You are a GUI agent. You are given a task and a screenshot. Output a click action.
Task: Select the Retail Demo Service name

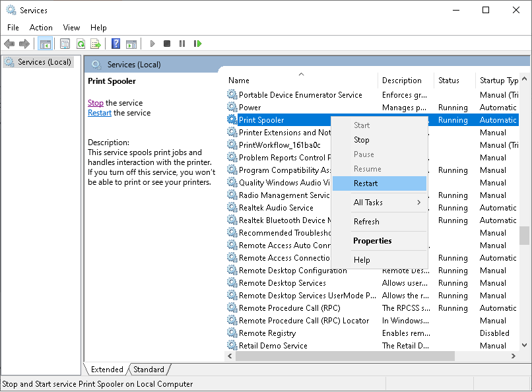(x=273, y=346)
